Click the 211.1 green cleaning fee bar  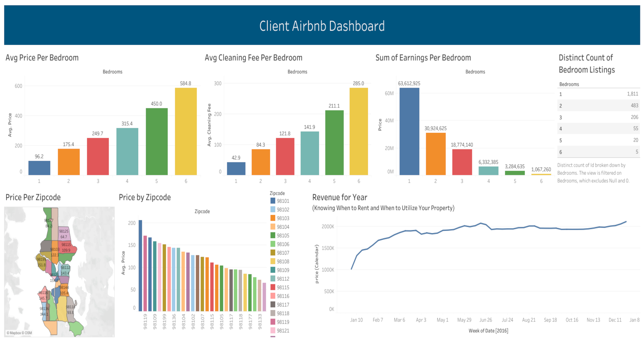click(334, 143)
